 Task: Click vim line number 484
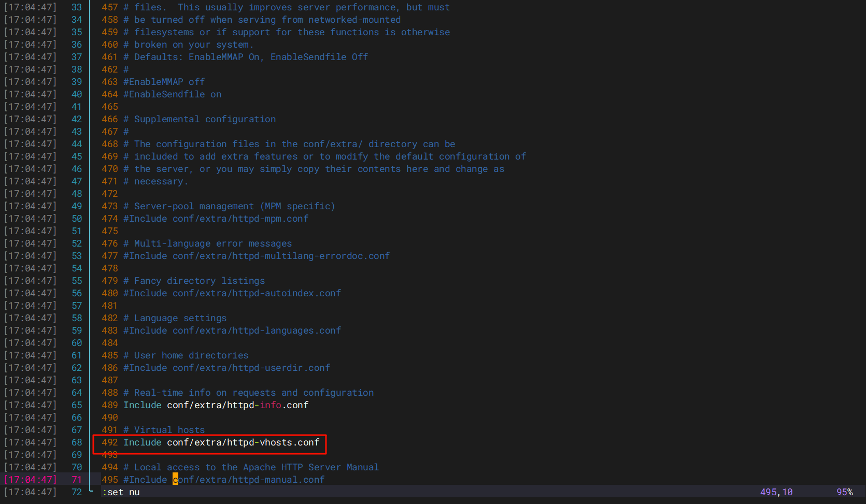[110, 343]
